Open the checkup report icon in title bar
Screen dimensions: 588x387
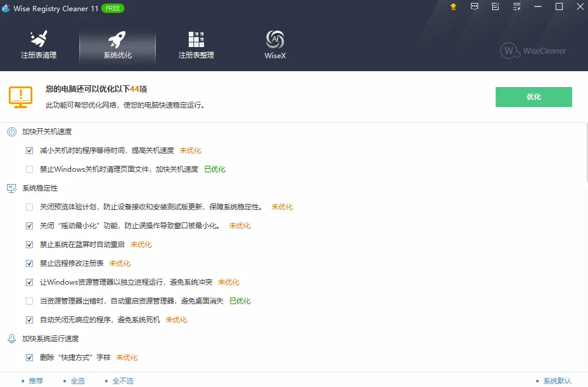pos(495,8)
